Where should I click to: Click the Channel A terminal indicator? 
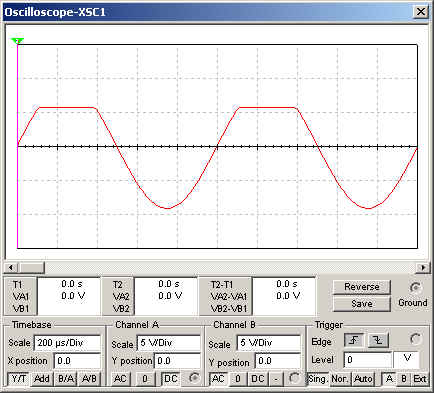[194, 378]
